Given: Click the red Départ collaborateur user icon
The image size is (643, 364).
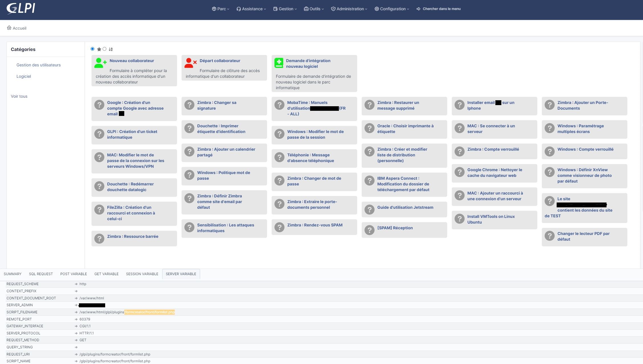Looking at the screenshot, I should [190, 63].
